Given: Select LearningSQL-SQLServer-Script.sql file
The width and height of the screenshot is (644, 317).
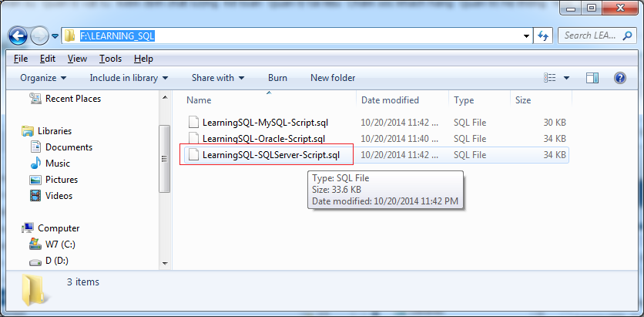Looking at the screenshot, I should tap(271, 156).
